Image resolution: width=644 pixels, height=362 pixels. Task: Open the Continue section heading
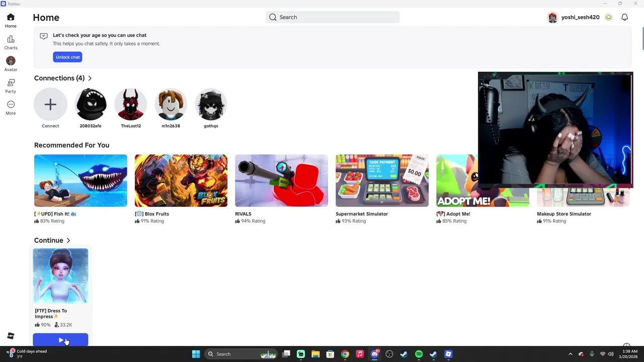pos(49,240)
